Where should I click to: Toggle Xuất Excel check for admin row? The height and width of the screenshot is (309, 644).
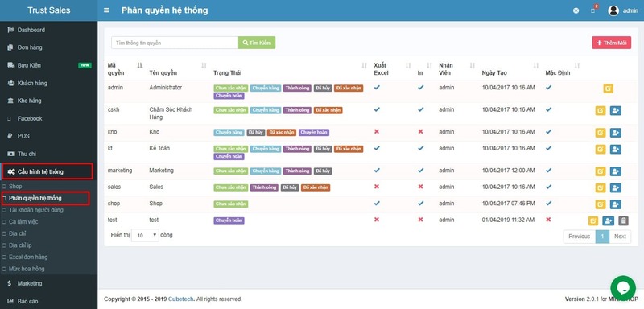377,88
